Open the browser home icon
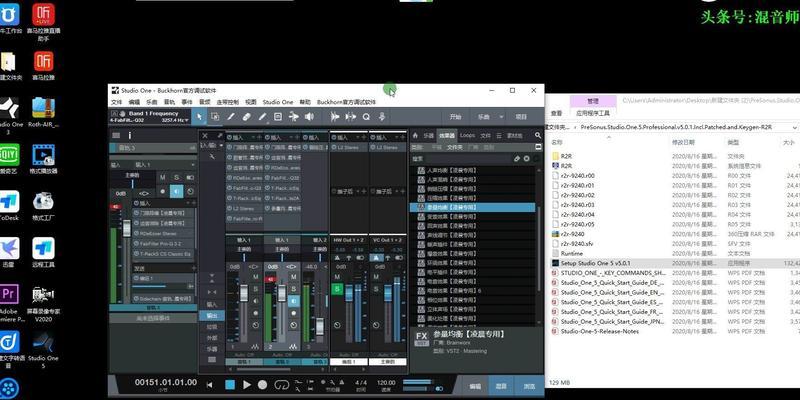This screenshot has height=400, width=800. pyautogui.click(x=415, y=135)
